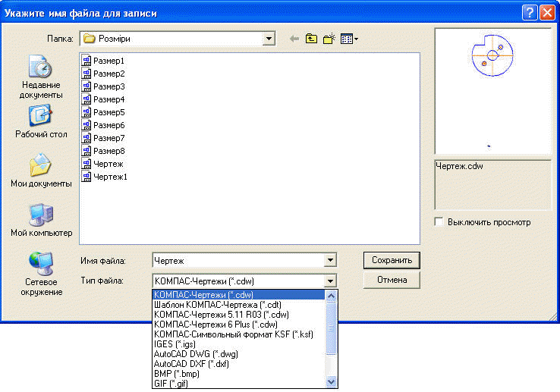Choose КОМПАС-Чертежи (*.cdw) highlighted option
This screenshot has height=392, width=560.
pos(239,294)
